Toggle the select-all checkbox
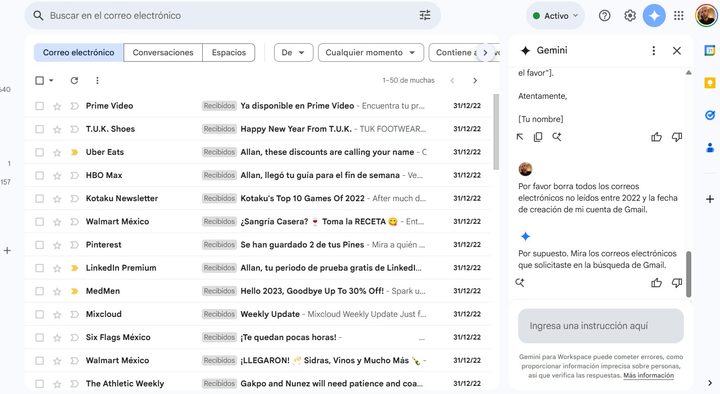 click(39, 80)
